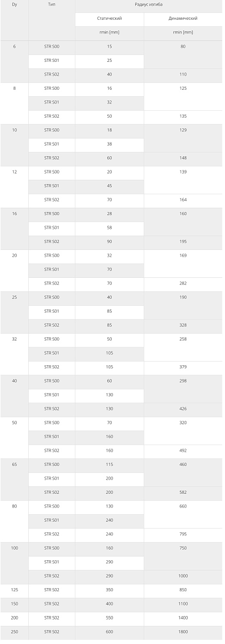
Task: Click dynamic radius value 1000
Action: 183,577
